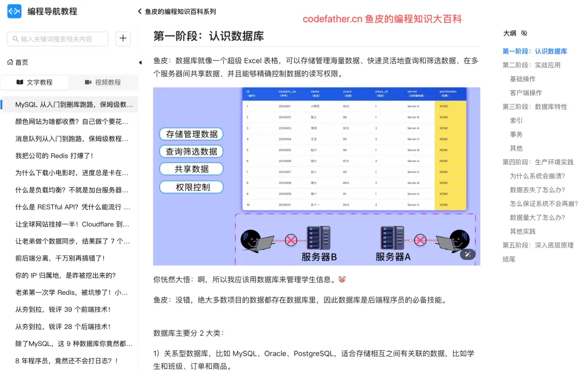The height and width of the screenshot is (372, 588).
Task: Jump to outline 为什么系统会崩溃？
Action: [x=537, y=176]
